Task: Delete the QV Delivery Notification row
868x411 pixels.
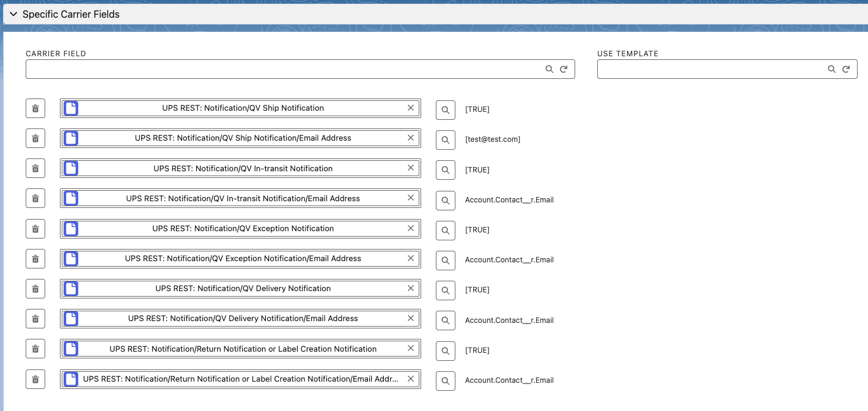Action: [x=35, y=289]
